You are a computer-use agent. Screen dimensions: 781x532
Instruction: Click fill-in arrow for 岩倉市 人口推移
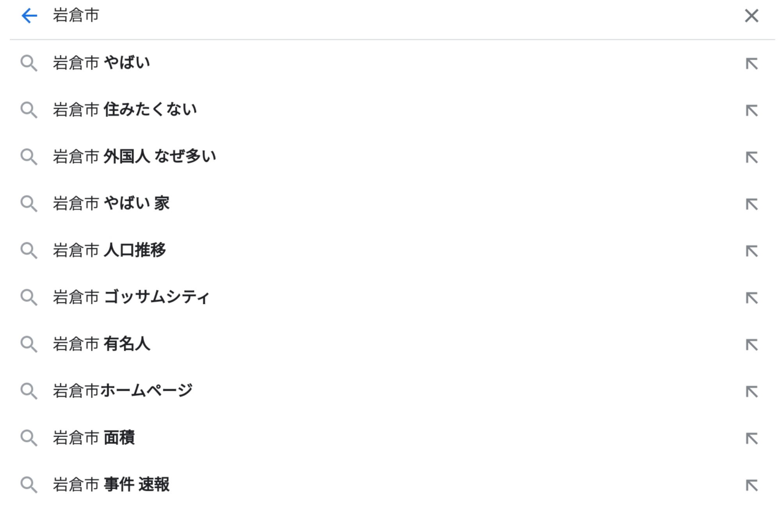coord(751,251)
